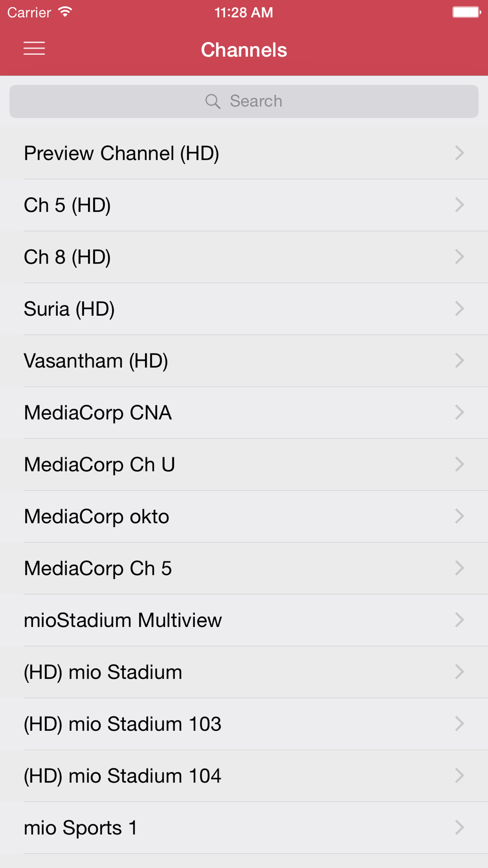Open mio Sports 1 channel
Image resolution: width=488 pixels, height=868 pixels.
pos(81,827)
